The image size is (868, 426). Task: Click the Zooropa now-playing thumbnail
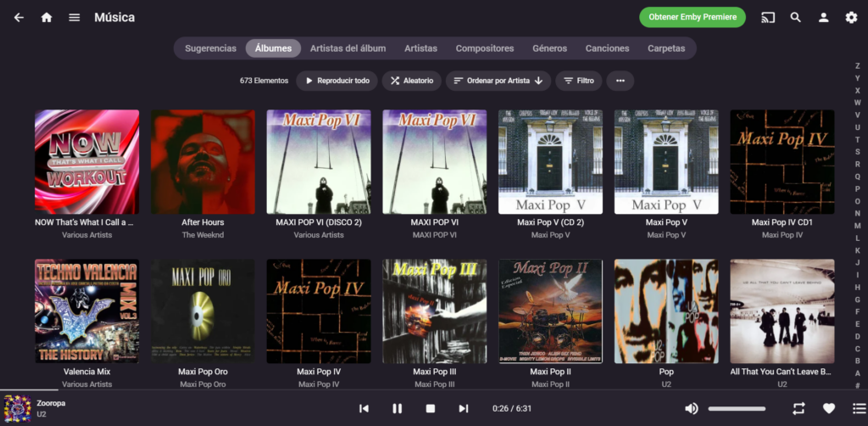17,409
